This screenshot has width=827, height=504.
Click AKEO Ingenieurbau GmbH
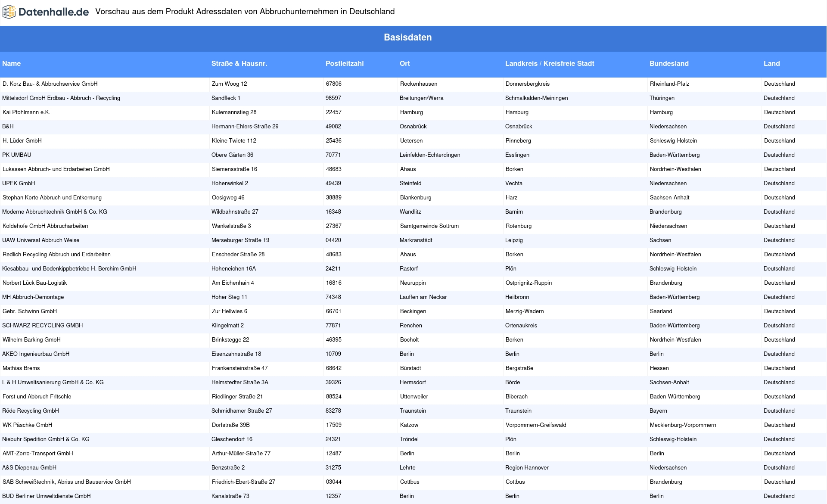pos(36,354)
